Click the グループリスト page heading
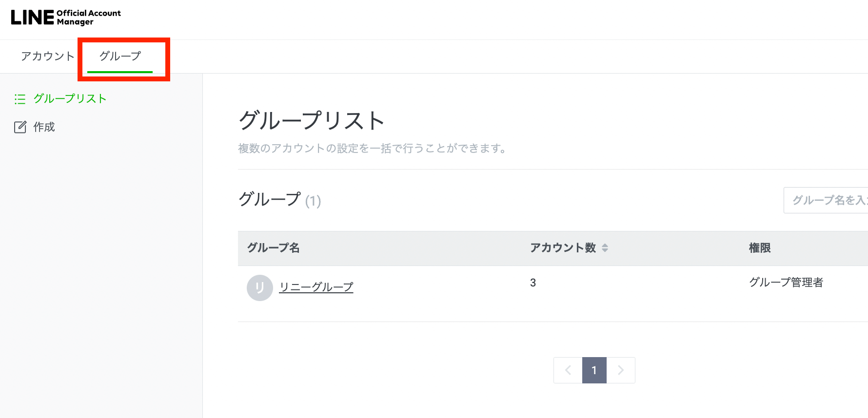 tap(312, 120)
